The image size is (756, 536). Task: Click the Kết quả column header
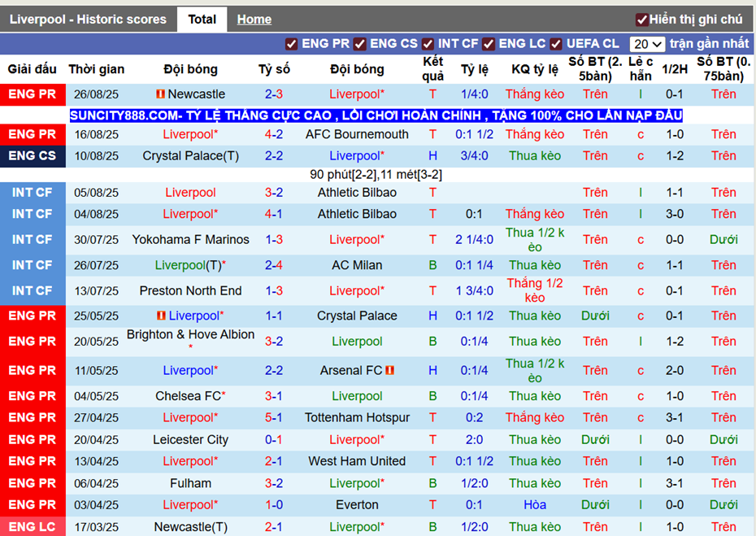(433, 69)
